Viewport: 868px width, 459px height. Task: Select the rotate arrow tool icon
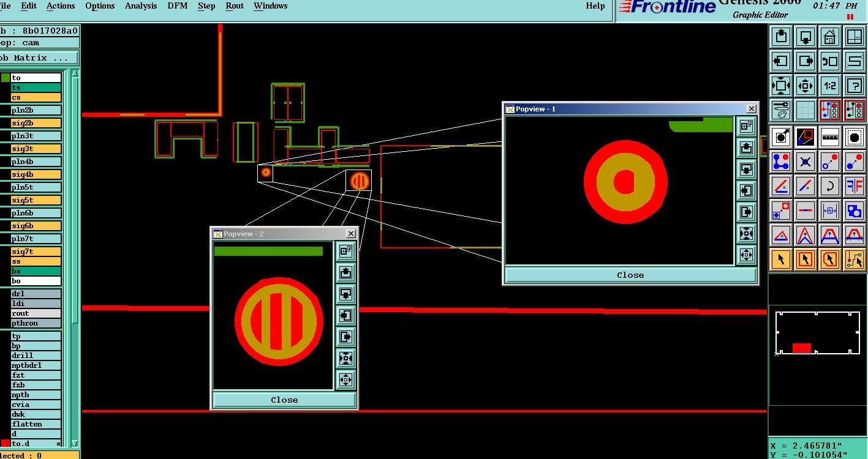coord(830,186)
